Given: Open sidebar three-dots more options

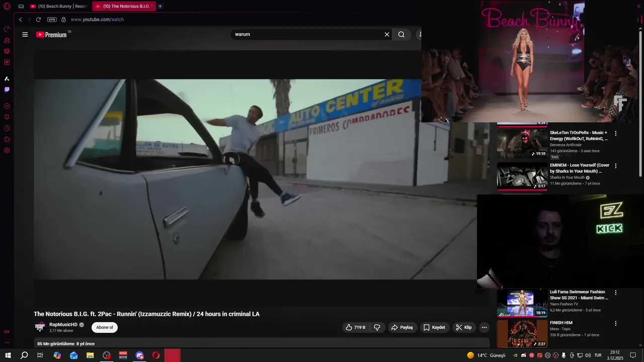Looking at the screenshot, I should pos(7,343).
